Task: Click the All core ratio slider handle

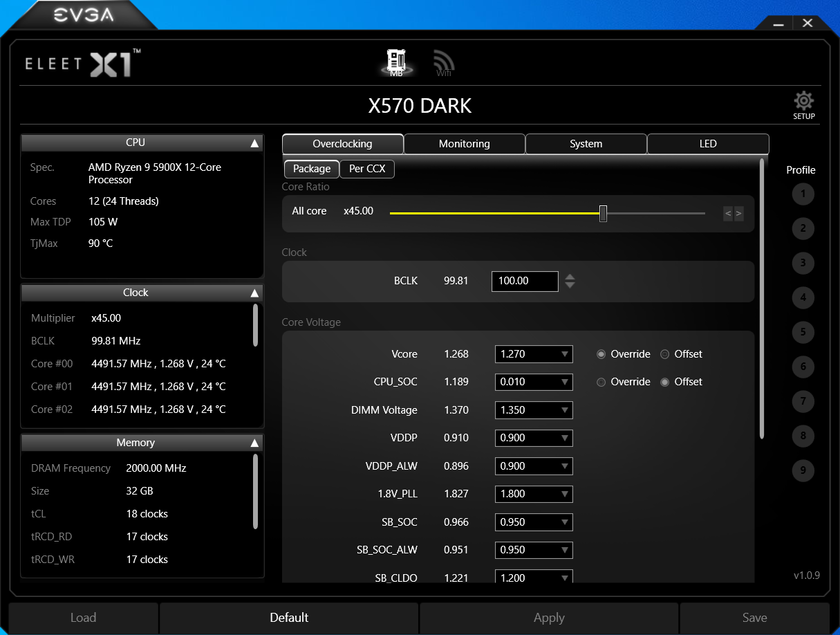Action: click(603, 214)
